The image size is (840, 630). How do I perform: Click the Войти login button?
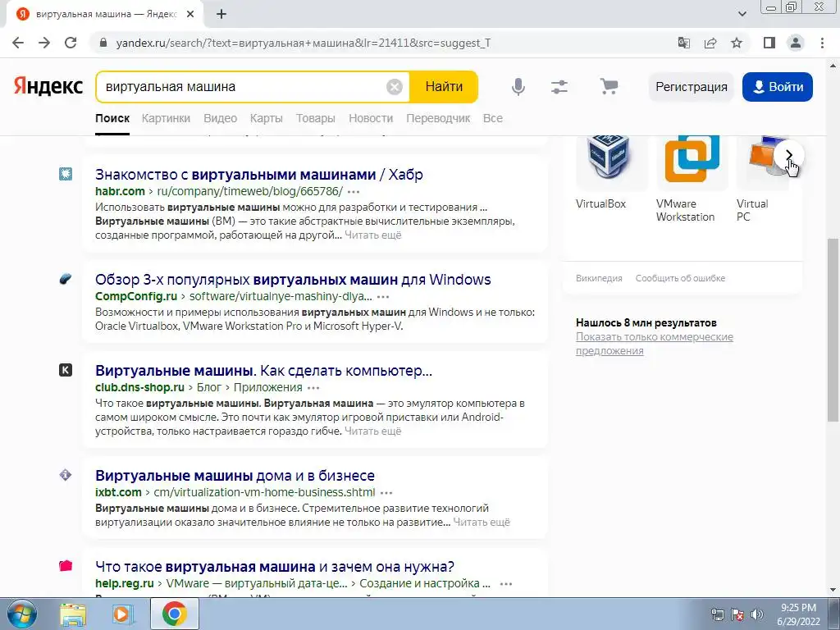pos(778,87)
